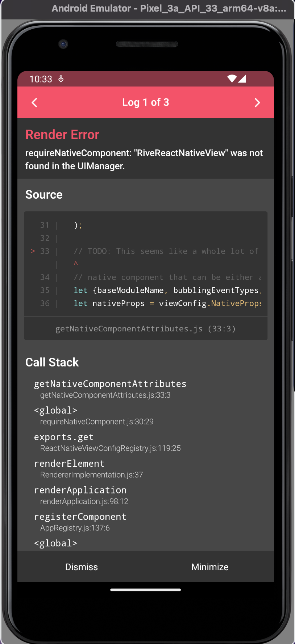The image size is (295, 644).
Task: Click the cellular signal strength icon
Action: (242, 79)
